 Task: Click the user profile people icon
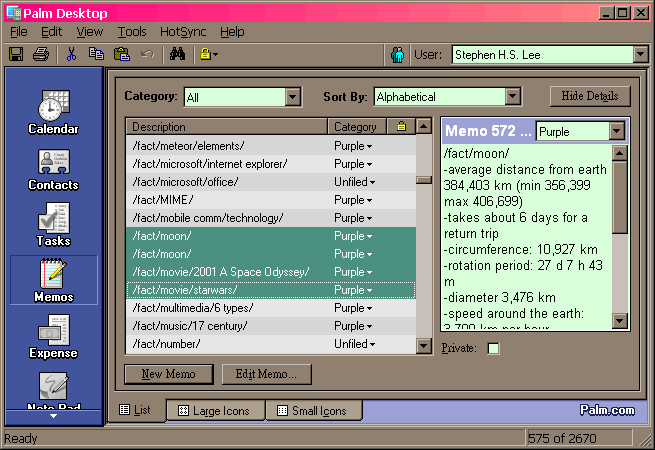[397, 55]
